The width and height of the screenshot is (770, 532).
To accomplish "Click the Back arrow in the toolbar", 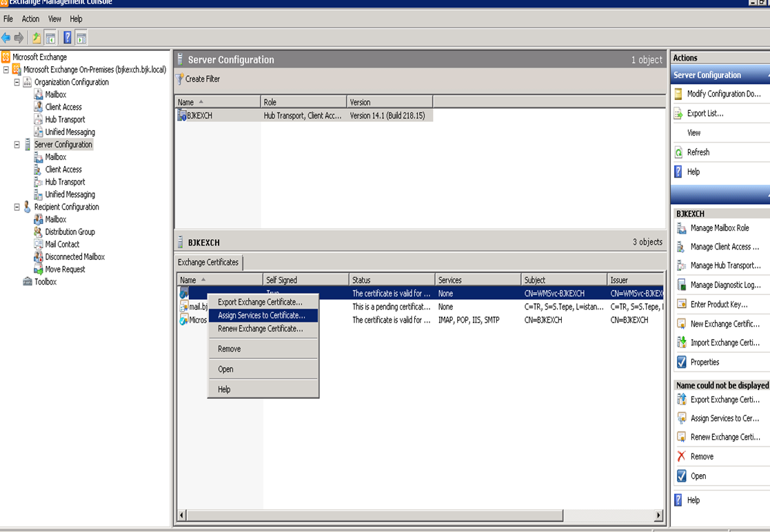I will [x=6, y=38].
